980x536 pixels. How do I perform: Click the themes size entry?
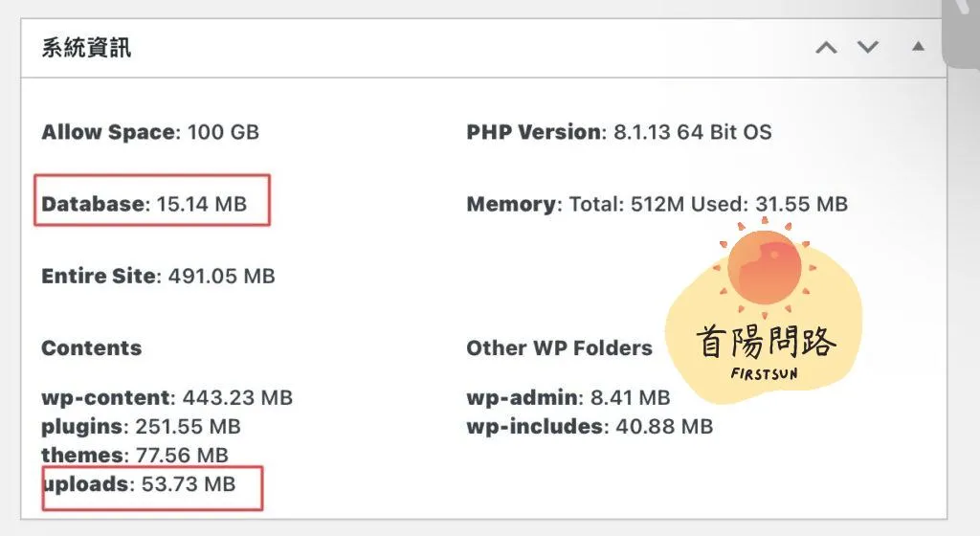tap(135, 456)
